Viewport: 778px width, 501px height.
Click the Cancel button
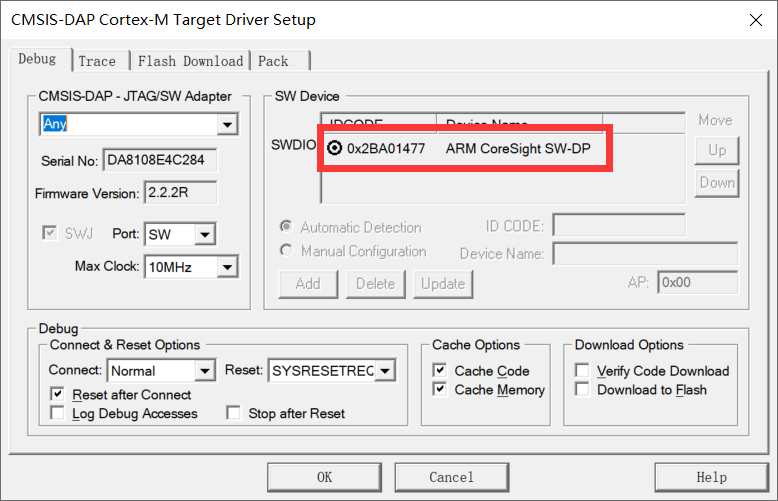pos(451,477)
